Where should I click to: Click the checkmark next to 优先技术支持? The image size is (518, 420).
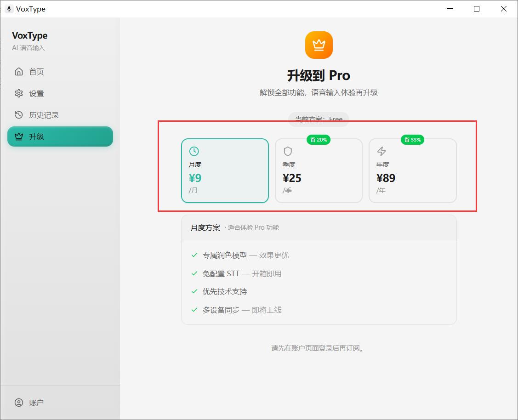pos(194,291)
